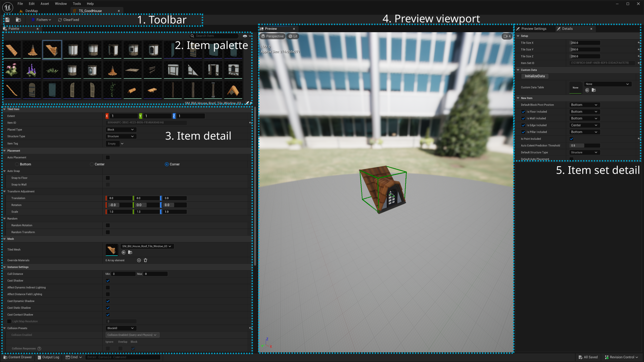Viewport: 644px width, 362px height.
Task: Click the Browse to asset toolbar icon
Action: (x=18, y=20)
